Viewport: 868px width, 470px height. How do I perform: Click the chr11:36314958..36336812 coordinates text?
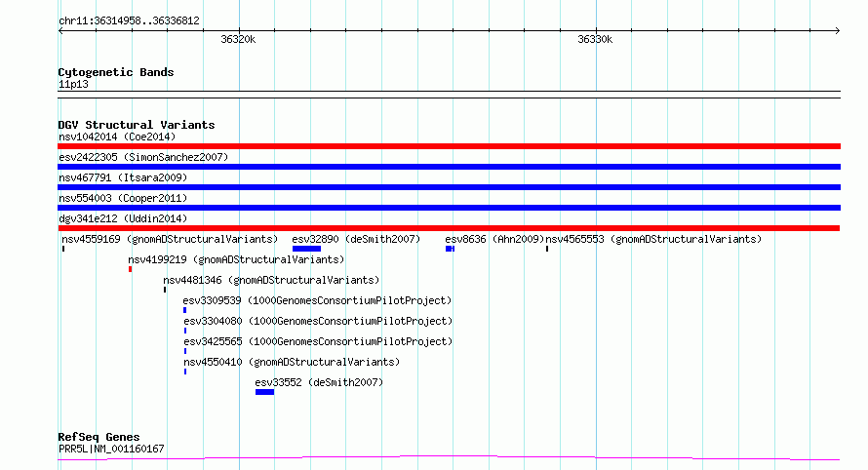tap(129, 21)
